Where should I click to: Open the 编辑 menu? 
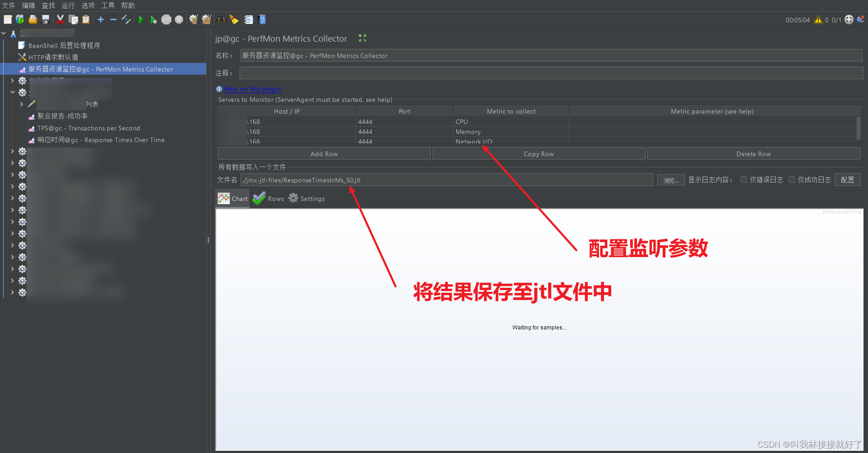click(x=28, y=5)
